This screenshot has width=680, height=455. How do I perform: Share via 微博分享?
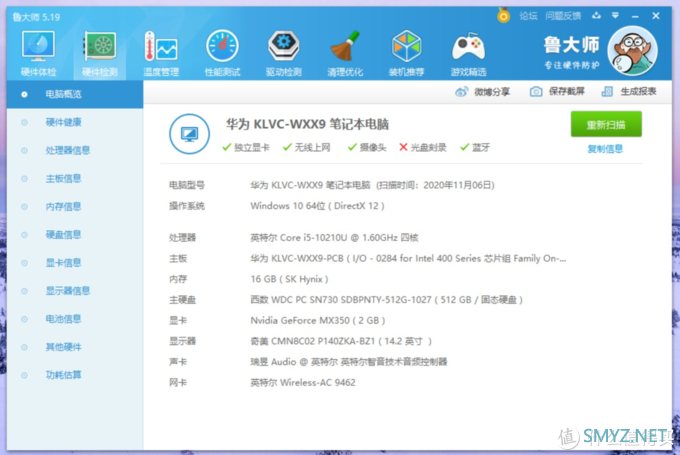click(x=482, y=92)
